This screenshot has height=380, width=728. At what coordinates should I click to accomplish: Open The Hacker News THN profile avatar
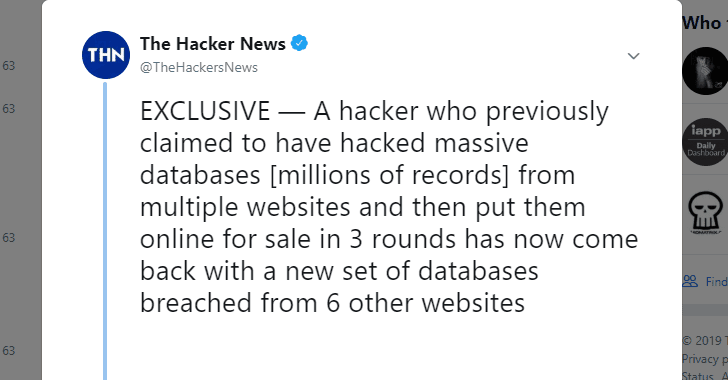coord(106,55)
